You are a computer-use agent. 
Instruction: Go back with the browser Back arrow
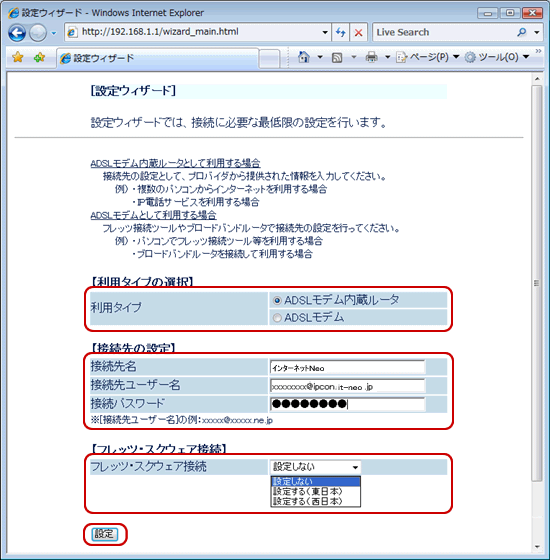(x=17, y=33)
